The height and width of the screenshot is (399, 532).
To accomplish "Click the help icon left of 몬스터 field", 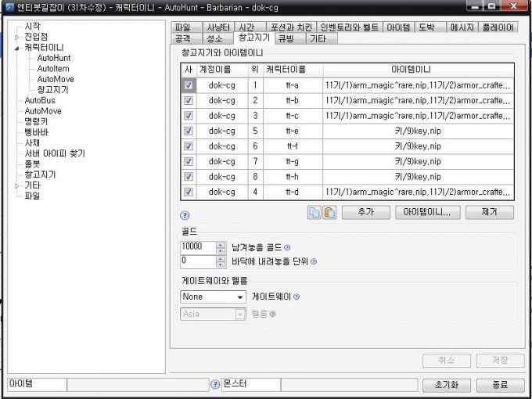I will coord(215,385).
